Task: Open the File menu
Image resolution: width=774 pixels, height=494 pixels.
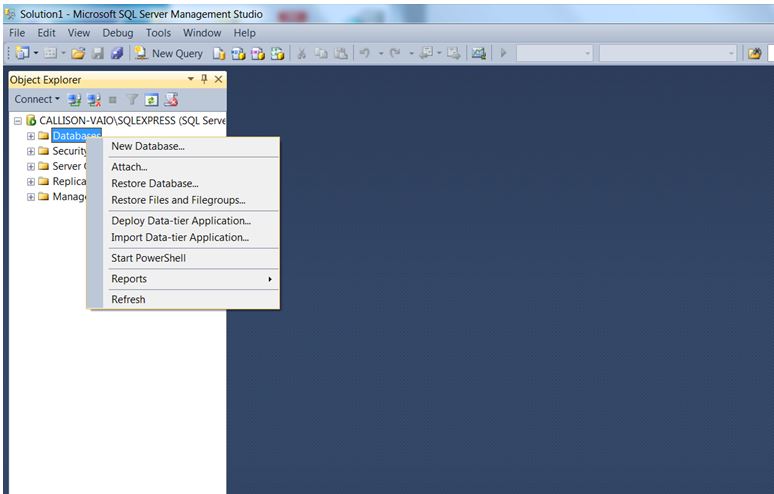Action: (x=17, y=33)
